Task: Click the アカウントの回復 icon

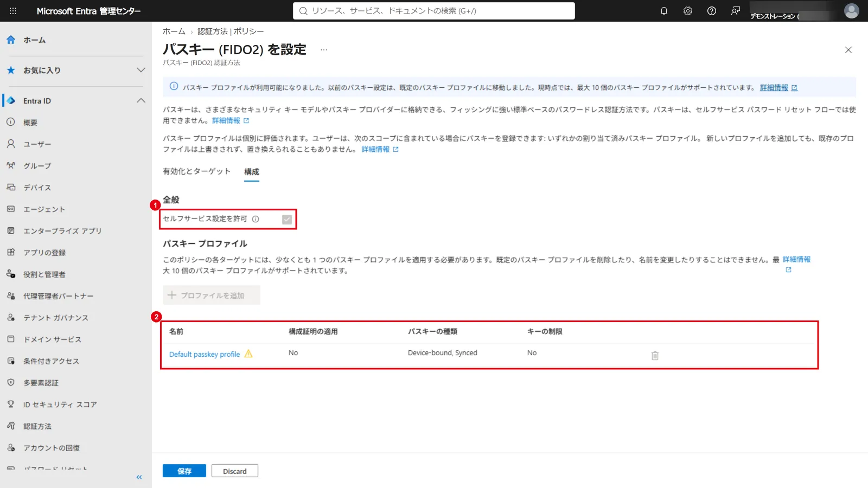Action: pos(11,447)
